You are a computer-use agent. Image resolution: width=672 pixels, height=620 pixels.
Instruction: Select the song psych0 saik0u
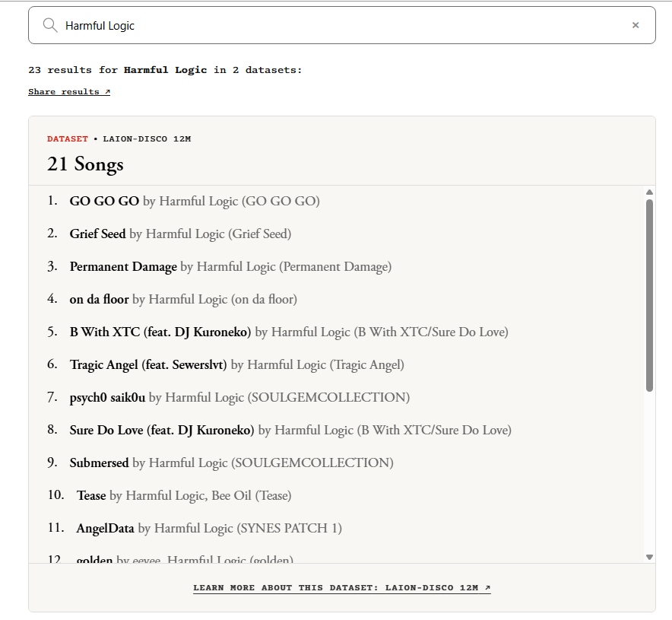[x=107, y=397]
